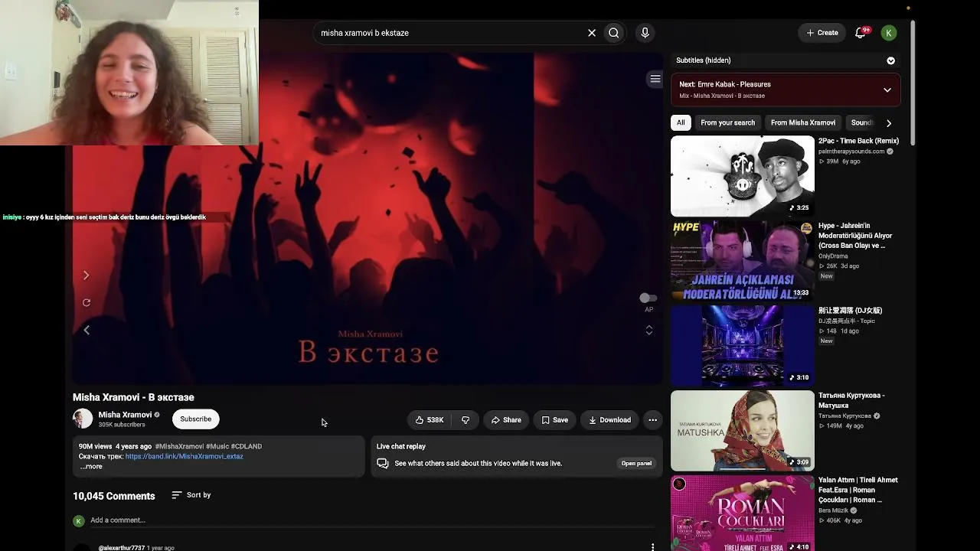The width and height of the screenshot is (980, 551).
Task: Click the live chat replay icon
Action: click(x=382, y=463)
